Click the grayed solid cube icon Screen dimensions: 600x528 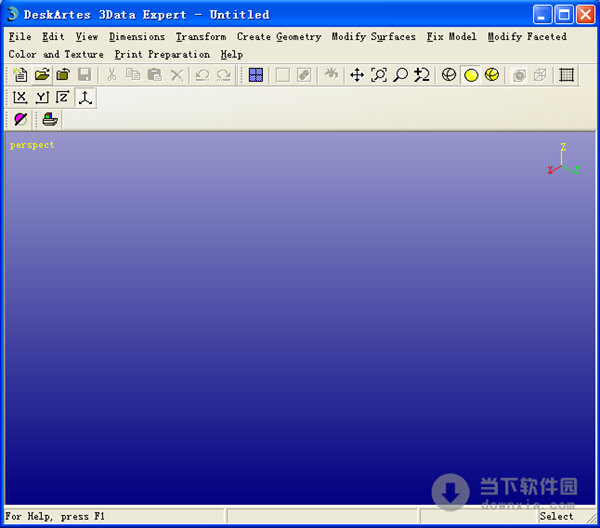click(519, 75)
